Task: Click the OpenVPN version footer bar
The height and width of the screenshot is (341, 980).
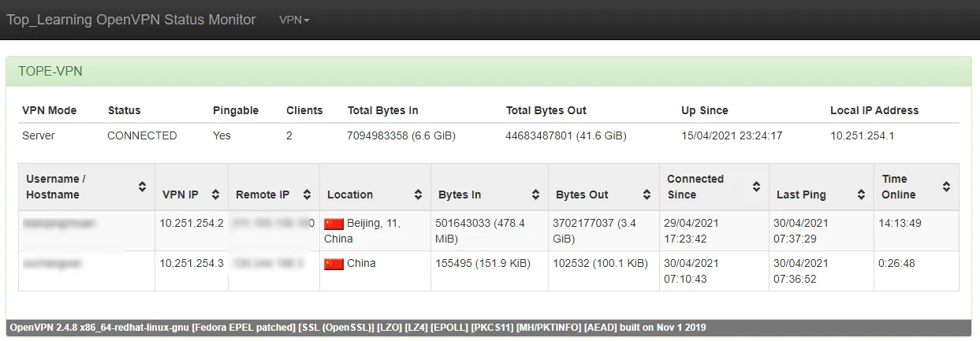Action: (489, 327)
